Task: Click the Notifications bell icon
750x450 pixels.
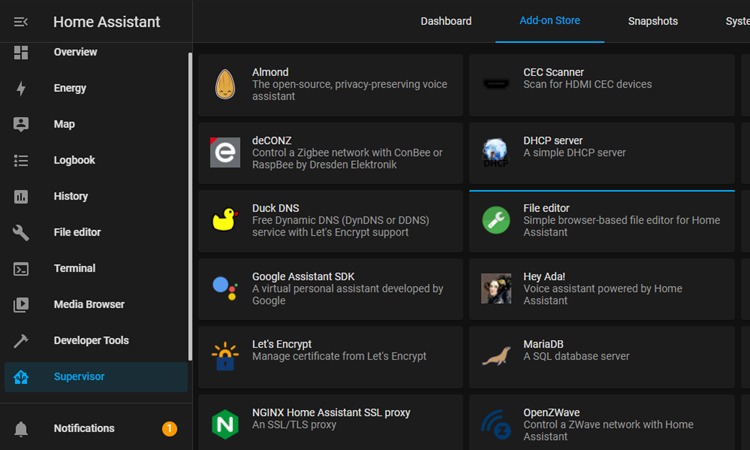Action: 21,429
